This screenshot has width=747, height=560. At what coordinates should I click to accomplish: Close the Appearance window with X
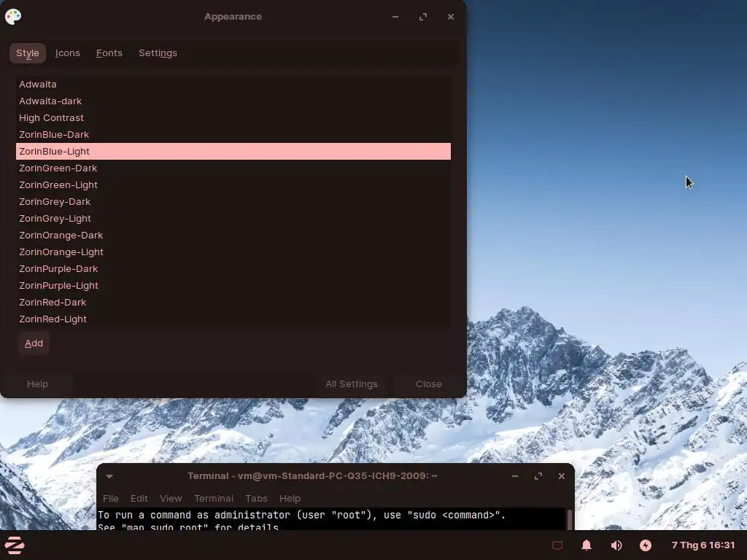point(451,17)
